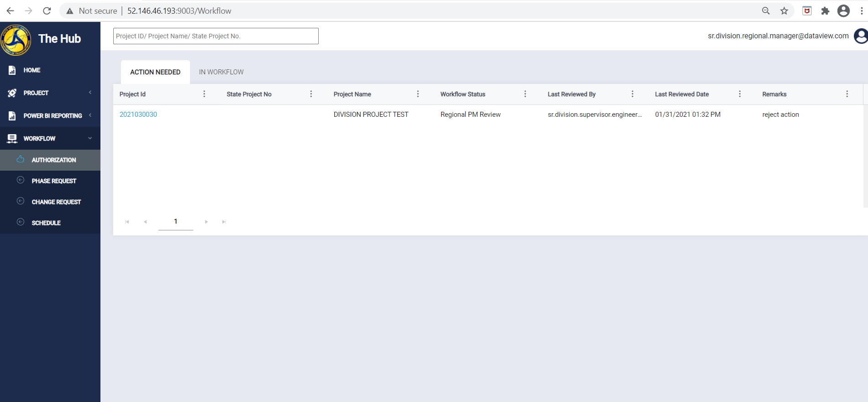Go to previous page of grid
This screenshot has height=402, width=868.
click(x=145, y=222)
